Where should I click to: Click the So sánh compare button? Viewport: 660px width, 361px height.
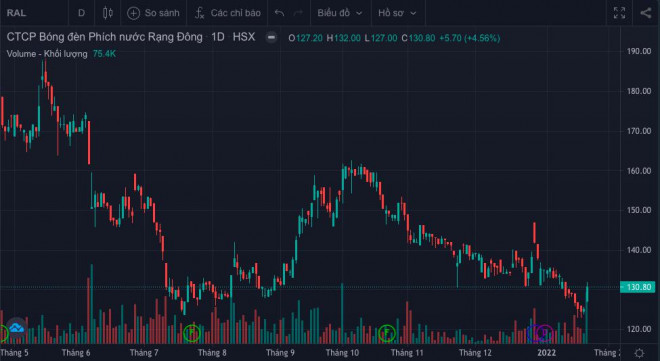click(154, 13)
